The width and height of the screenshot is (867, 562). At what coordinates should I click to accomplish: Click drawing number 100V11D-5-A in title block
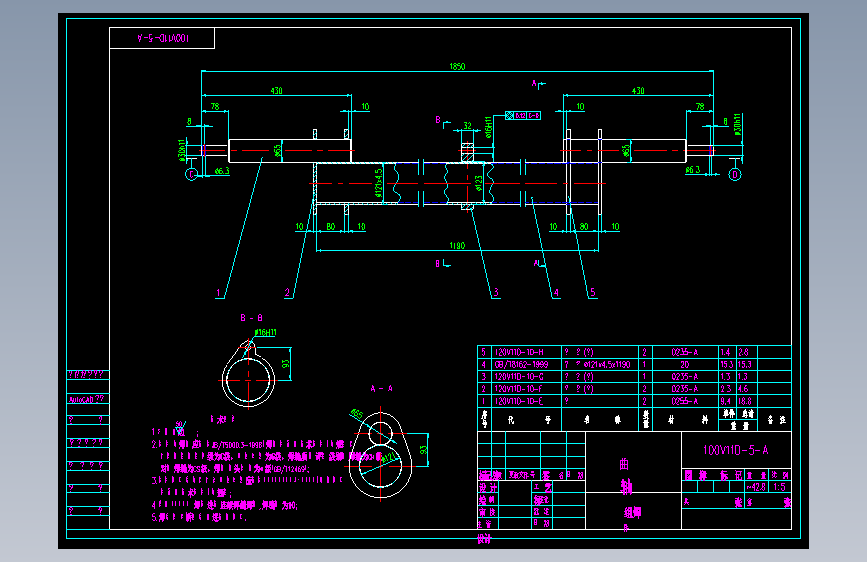[735, 450]
